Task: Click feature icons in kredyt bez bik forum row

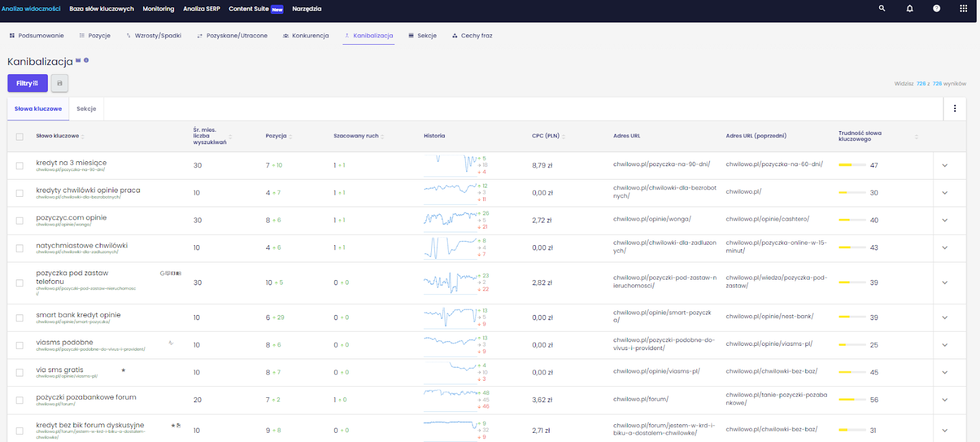Action: pos(176,425)
